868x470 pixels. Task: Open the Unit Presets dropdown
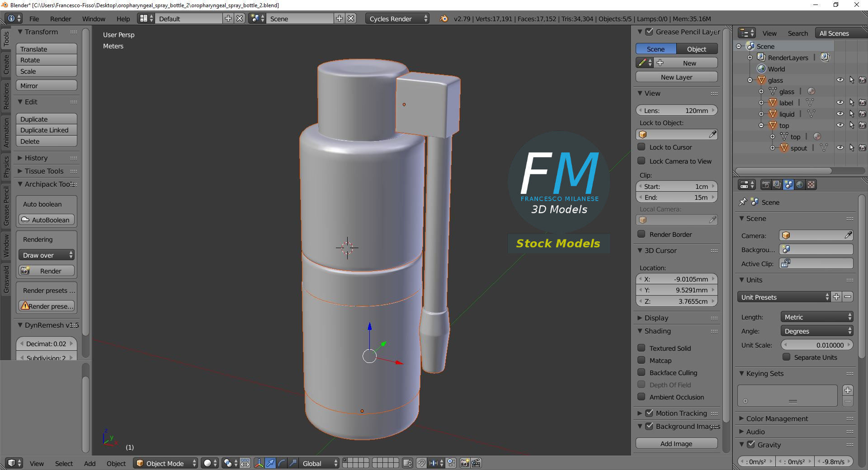(x=783, y=297)
